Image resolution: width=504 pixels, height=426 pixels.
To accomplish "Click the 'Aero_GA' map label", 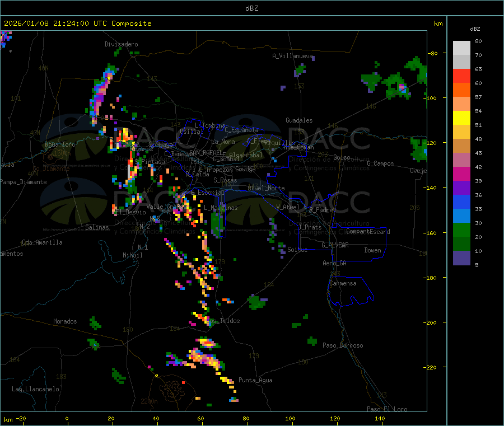I will click(334, 263).
